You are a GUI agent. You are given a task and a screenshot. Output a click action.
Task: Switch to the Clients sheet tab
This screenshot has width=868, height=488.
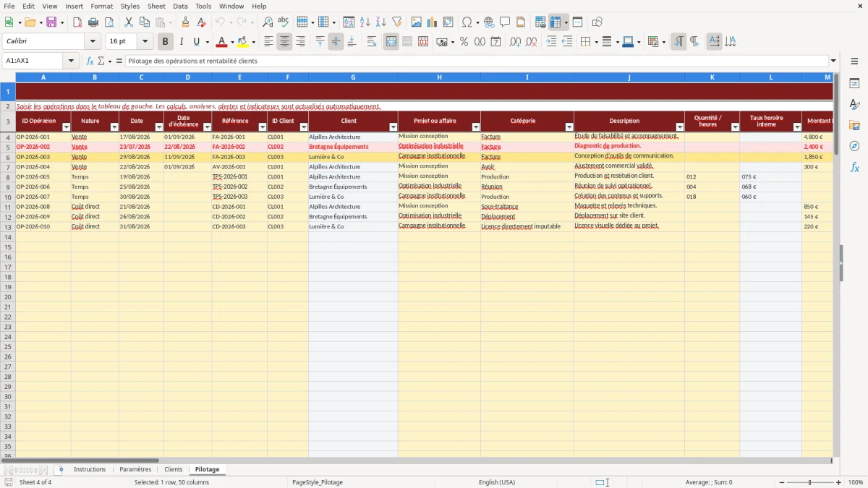[x=174, y=469]
